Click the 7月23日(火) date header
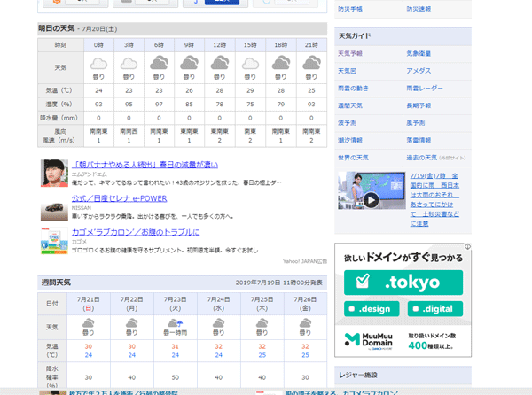This screenshot has width=532, height=395. pos(175,304)
